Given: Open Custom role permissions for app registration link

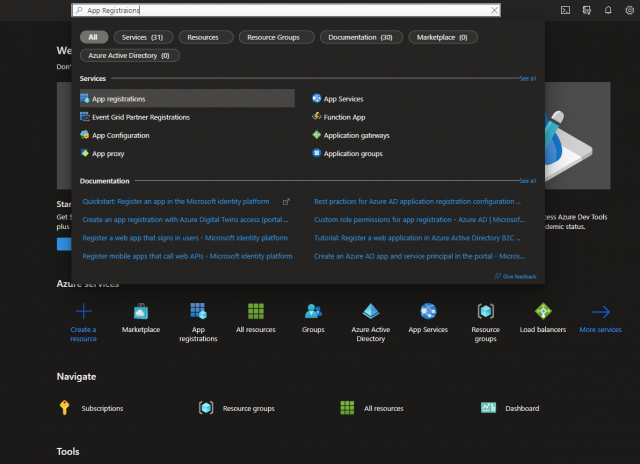Looking at the screenshot, I should (420, 220).
